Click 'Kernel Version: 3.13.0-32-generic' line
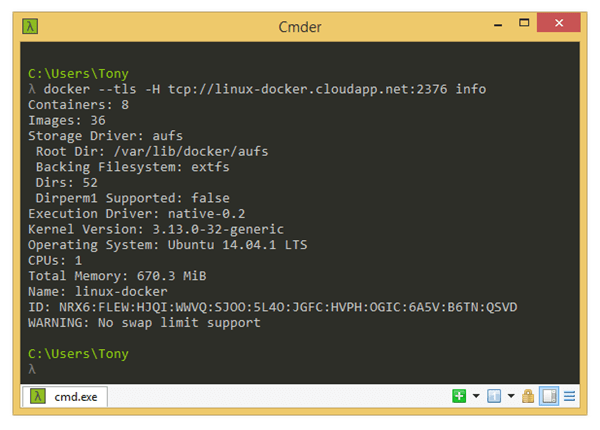The image size is (600, 430). 156,229
